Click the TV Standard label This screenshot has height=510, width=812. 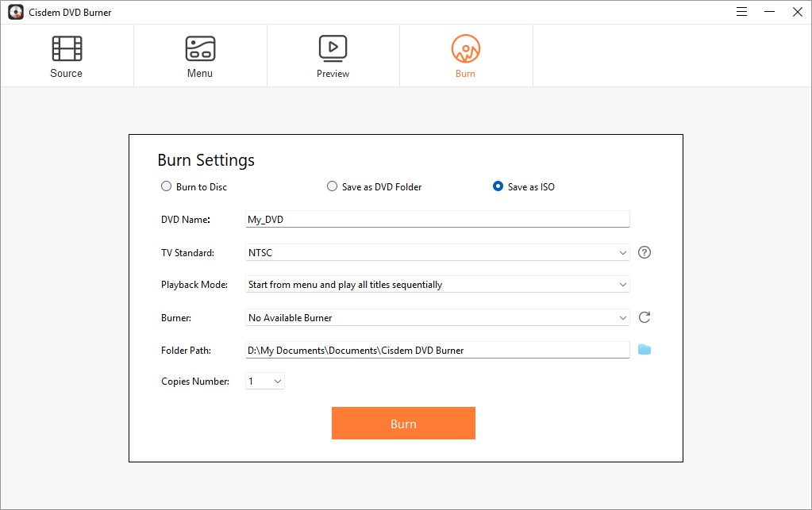pos(187,253)
